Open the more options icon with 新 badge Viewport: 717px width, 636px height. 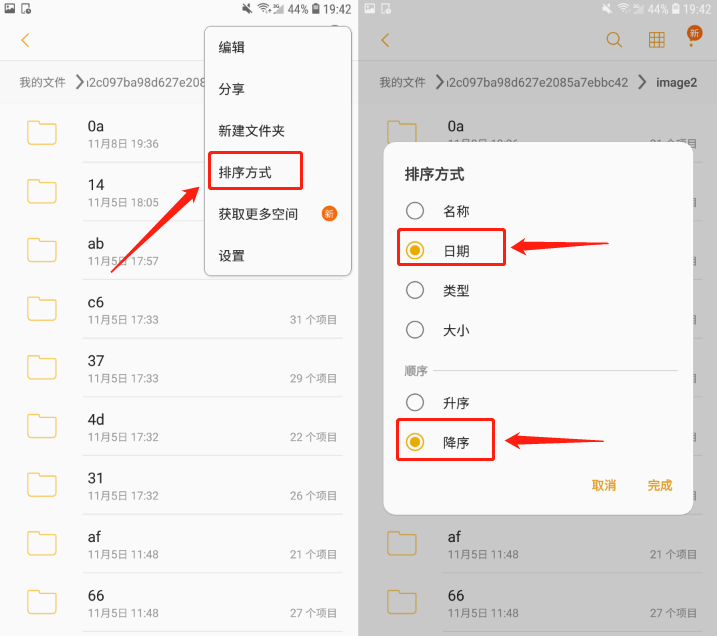pos(694,37)
